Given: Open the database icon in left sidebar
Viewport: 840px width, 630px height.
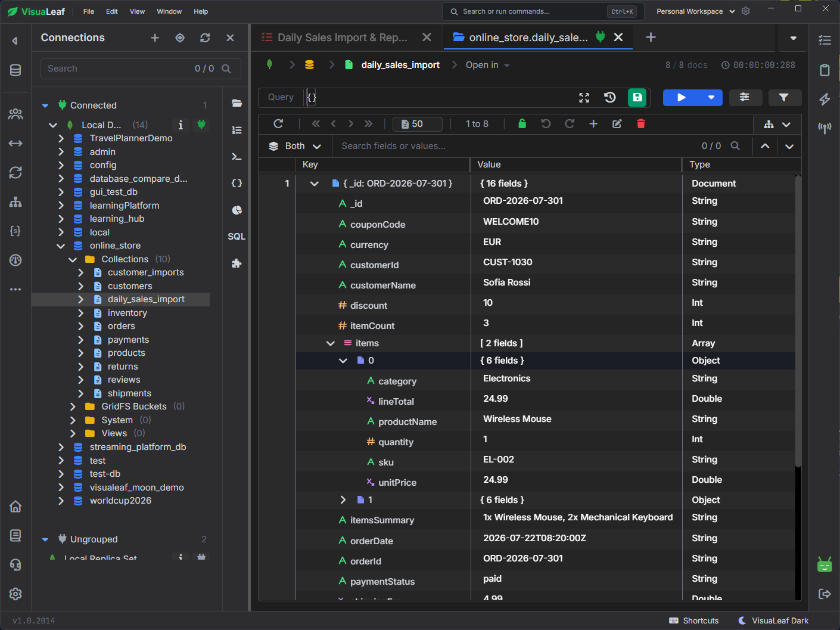Looking at the screenshot, I should tap(15, 70).
